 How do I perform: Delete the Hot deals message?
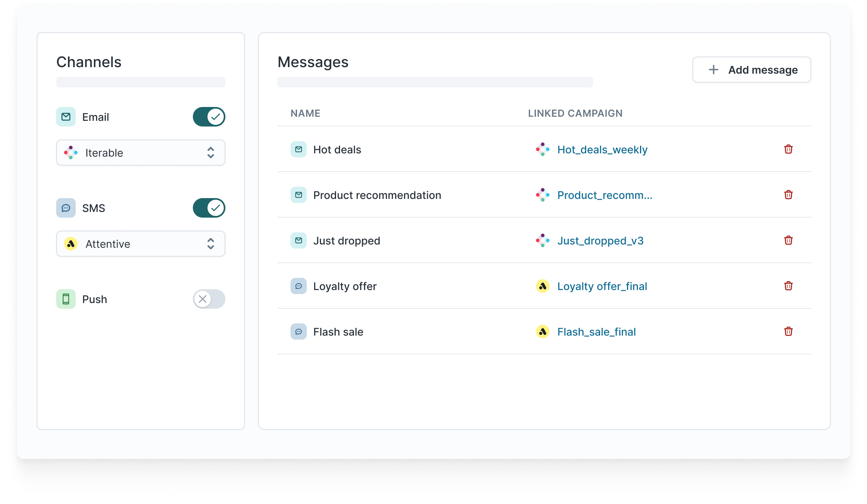tap(788, 149)
